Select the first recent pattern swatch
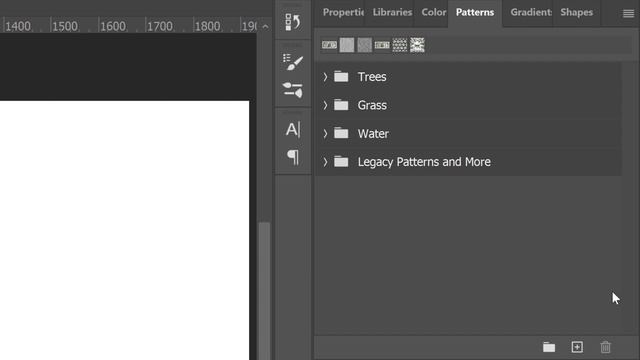Screen dimensions: 640x360 [x=329, y=45]
